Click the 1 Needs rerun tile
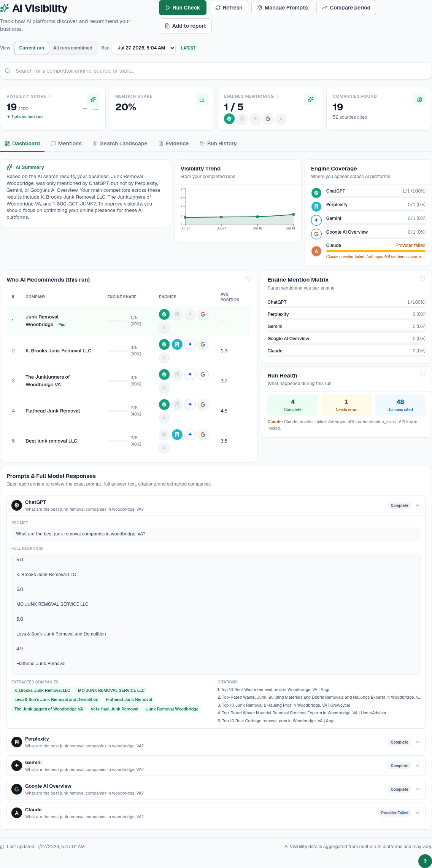This screenshot has height=868, width=432. coord(346,405)
